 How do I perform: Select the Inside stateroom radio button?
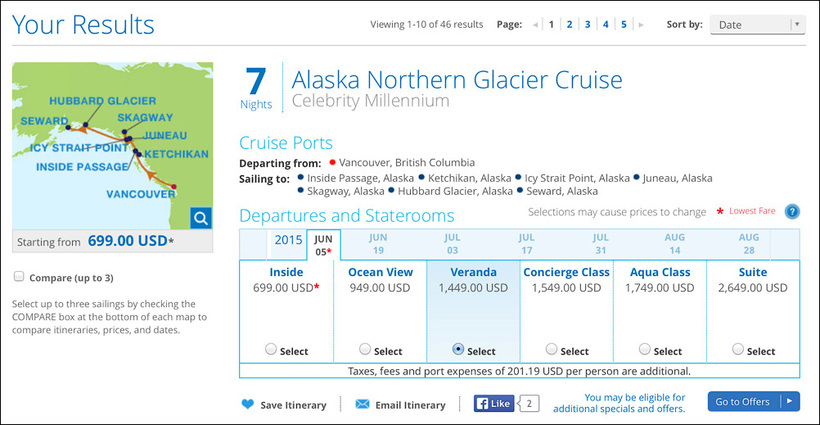tap(271, 350)
